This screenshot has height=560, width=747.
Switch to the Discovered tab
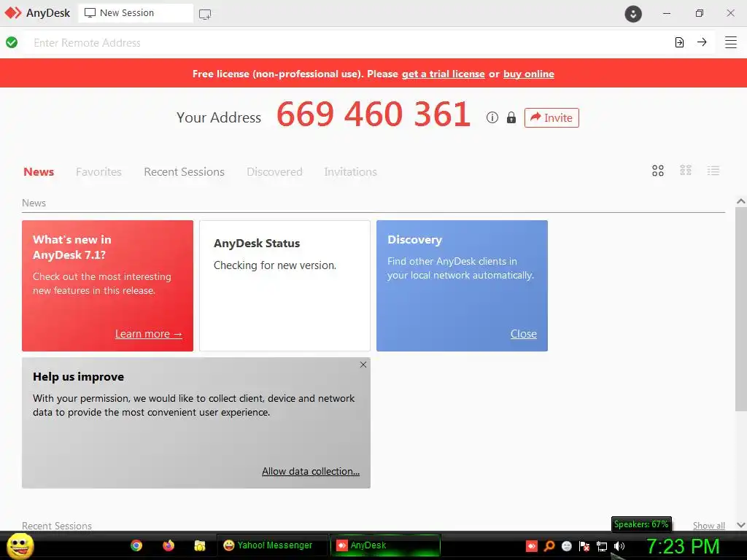tap(274, 172)
